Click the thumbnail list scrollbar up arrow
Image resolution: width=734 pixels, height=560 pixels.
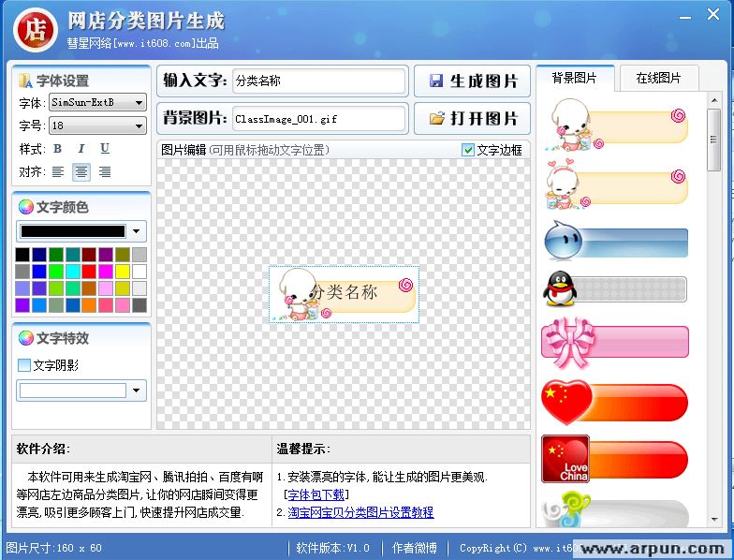tap(714, 100)
